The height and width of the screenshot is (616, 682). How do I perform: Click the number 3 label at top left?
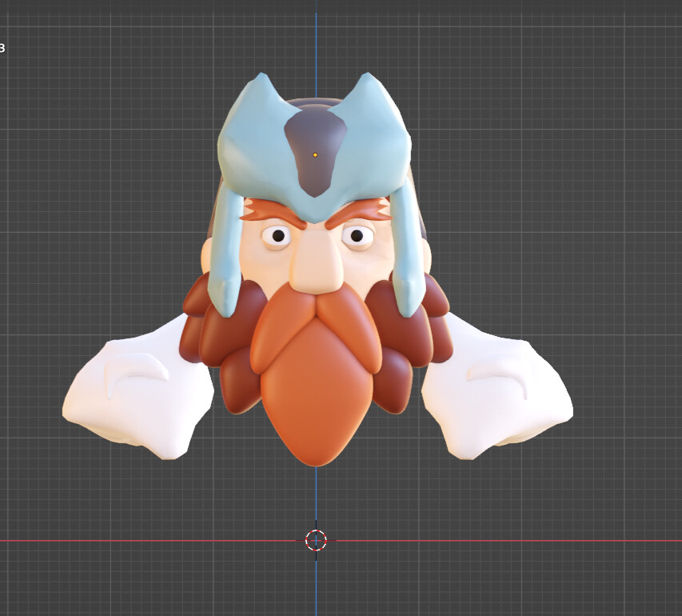point(3,47)
